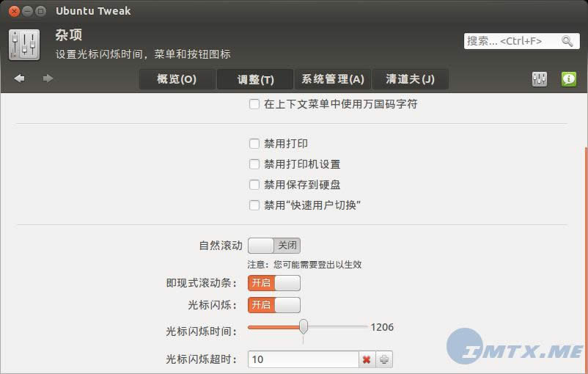Close the Ubuntu Tweak window
The width and height of the screenshot is (588, 374).
pyautogui.click(x=14, y=11)
